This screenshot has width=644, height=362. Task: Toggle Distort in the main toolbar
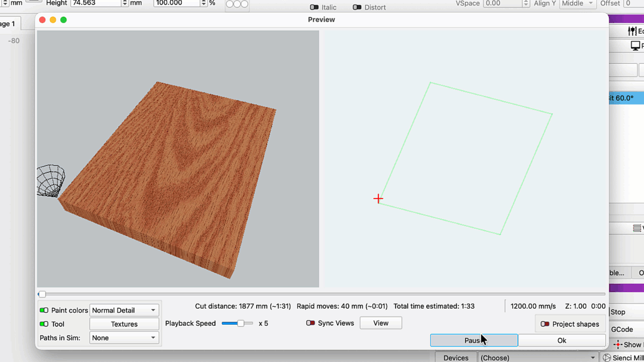click(x=357, y=7)
